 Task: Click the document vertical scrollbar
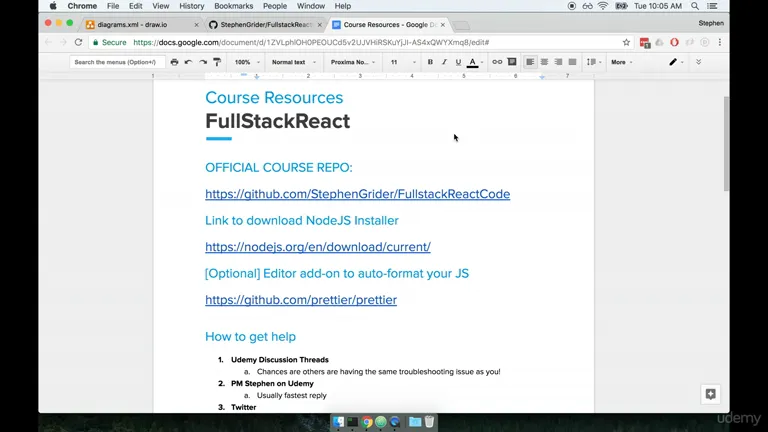[x=726, y=144]
